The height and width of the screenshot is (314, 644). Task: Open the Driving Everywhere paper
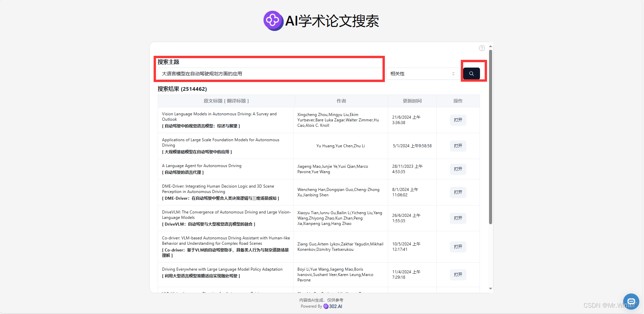pos(458,275)
